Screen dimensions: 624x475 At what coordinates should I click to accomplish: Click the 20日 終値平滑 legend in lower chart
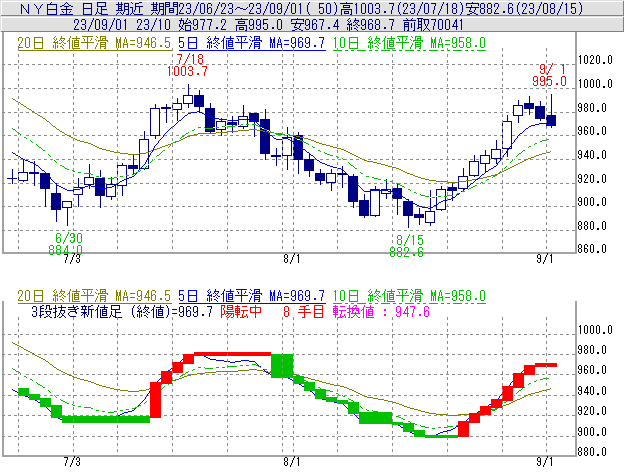point(94,296)
